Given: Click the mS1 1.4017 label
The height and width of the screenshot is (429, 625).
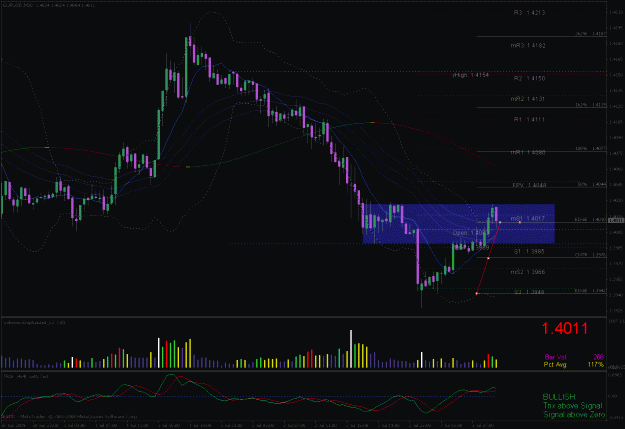Looking at the screenshot, I should (528, 218).
